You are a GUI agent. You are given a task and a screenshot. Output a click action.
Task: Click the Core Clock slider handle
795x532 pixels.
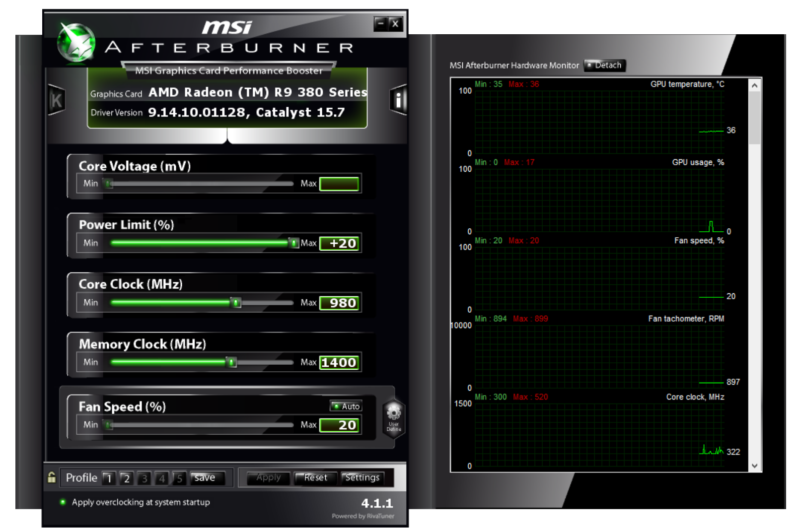(x=236, y=303)
